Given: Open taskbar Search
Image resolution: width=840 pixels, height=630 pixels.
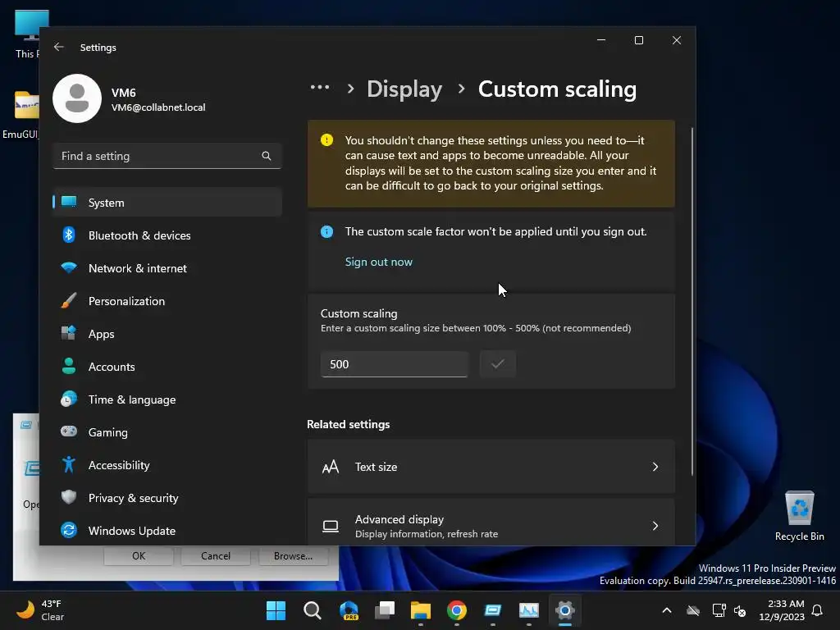Looking at the screenshot, I should click(x=312, y=610).
